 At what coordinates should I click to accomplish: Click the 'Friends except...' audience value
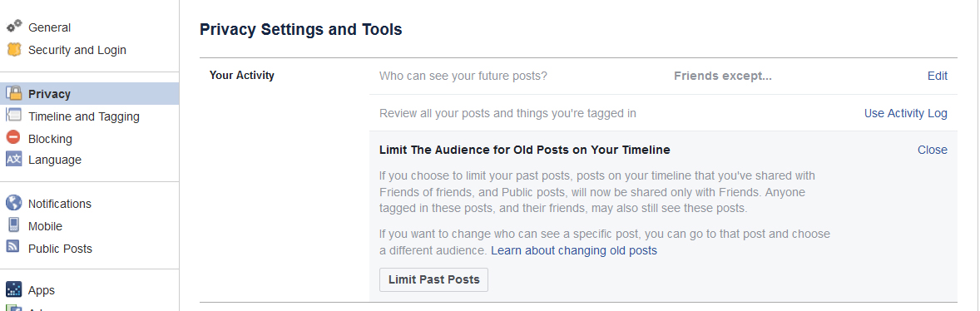pos(722,77)
